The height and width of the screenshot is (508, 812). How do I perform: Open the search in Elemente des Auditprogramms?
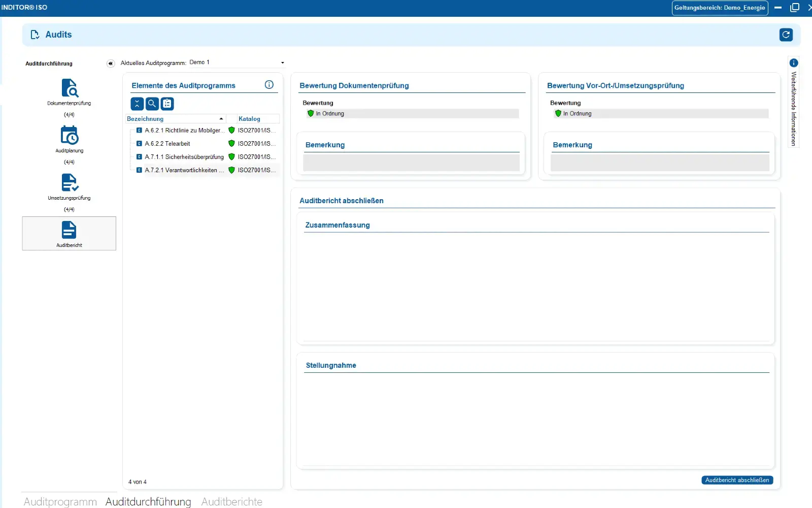click(152, 104)
